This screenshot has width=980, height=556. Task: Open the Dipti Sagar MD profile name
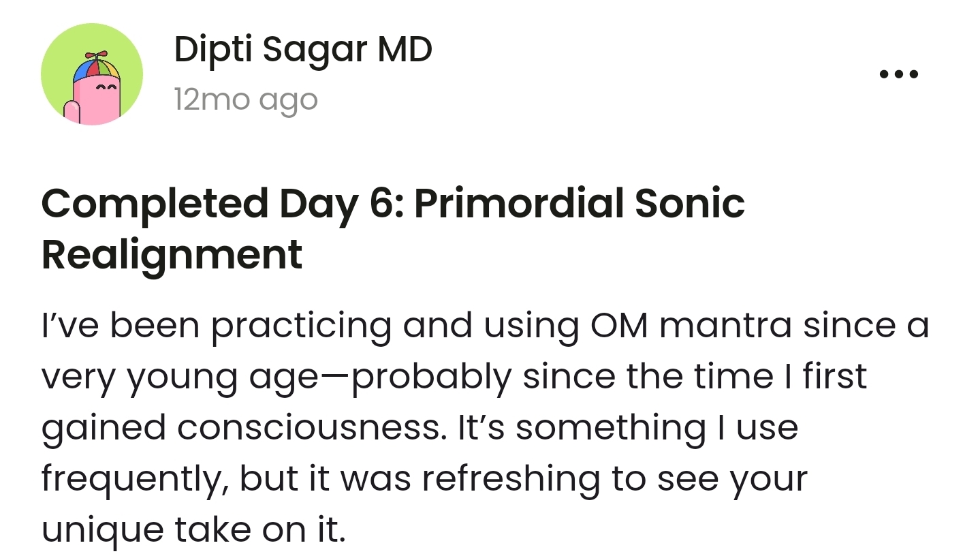[302, 50]
